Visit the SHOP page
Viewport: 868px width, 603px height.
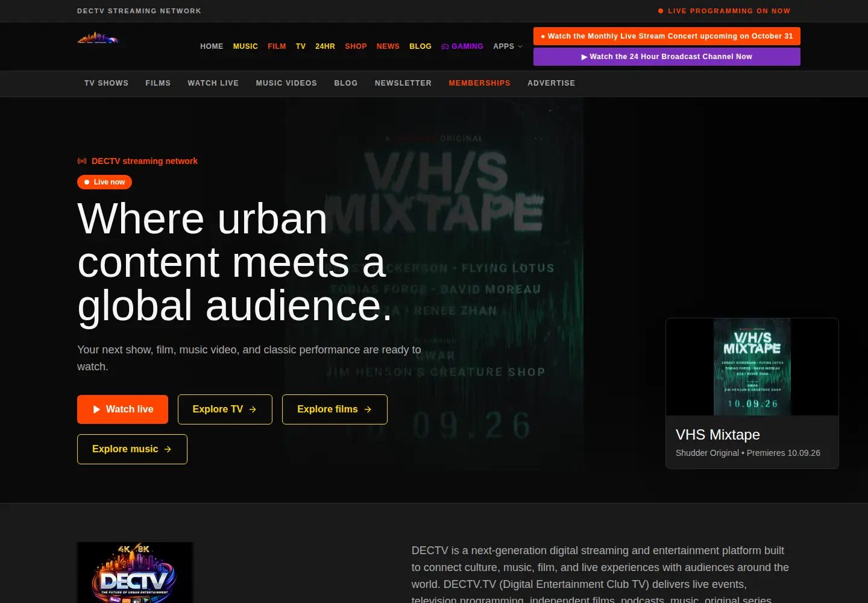[x=356, y=46]
